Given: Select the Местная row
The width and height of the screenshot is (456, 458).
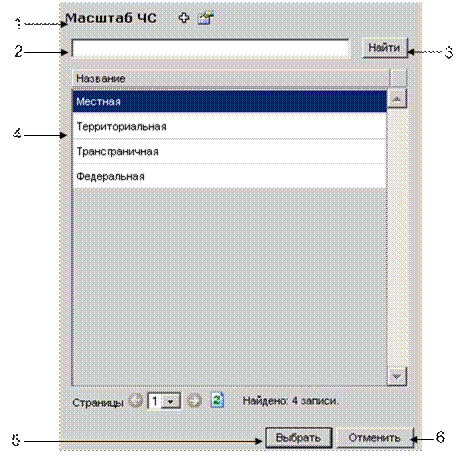Looking at the screenshot, I should coord(229,101).
